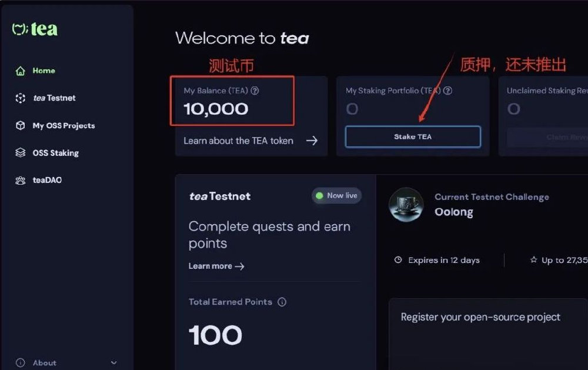This screenshot has width=588, height=370.
Task: Click help icon beside My Balance (TEA)
Action: 255,91
